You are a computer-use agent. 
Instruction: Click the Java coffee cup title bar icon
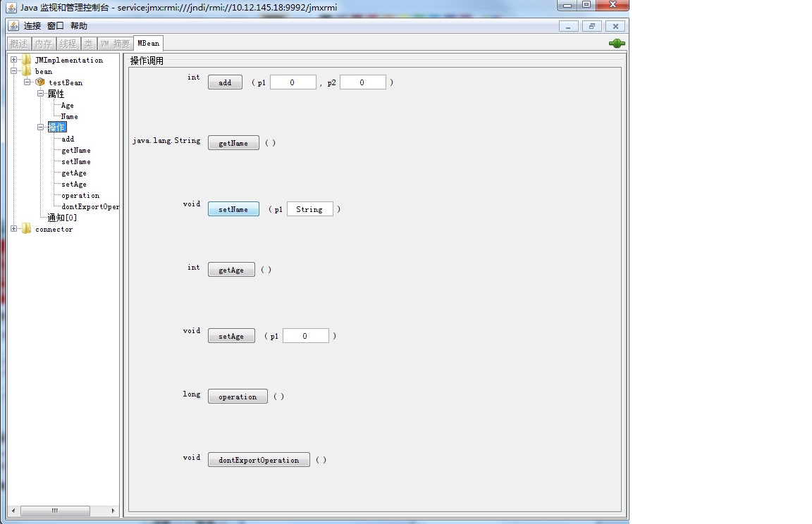click(x=12, y=6)
